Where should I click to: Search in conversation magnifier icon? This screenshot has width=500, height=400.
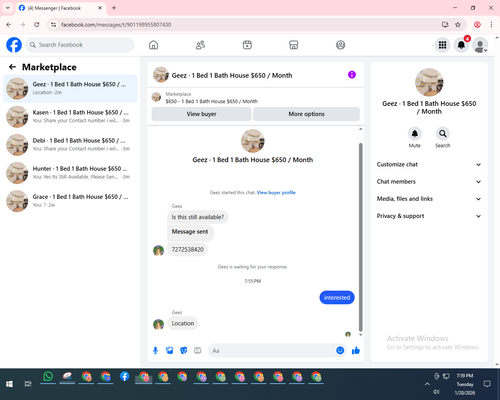[x=443, y=134]
